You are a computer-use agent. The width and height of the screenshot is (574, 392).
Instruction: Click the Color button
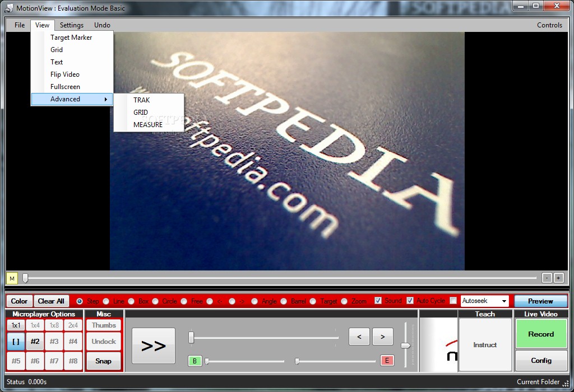tap(20, 301)
